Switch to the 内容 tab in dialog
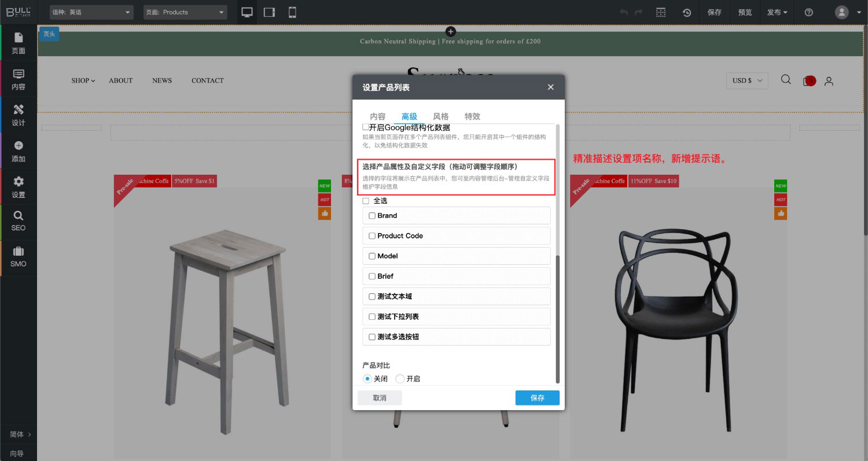 coord(377,116)
